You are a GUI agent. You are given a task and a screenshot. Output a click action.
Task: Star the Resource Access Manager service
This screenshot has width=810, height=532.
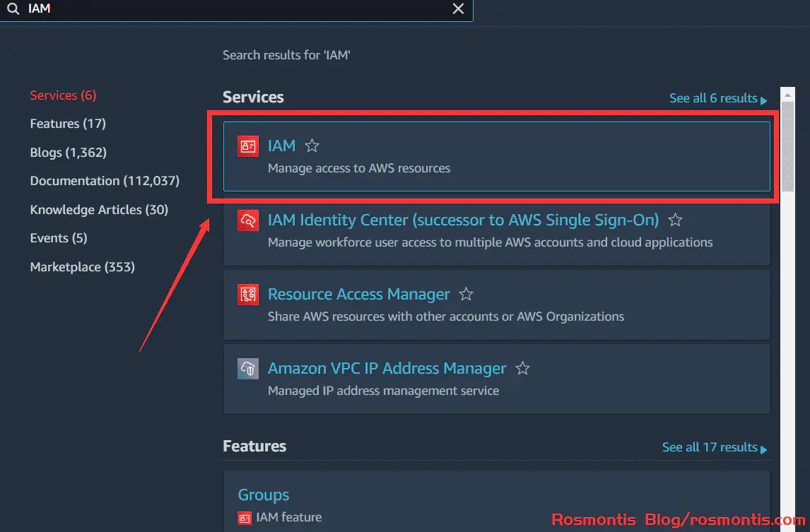tap(466, 294)
